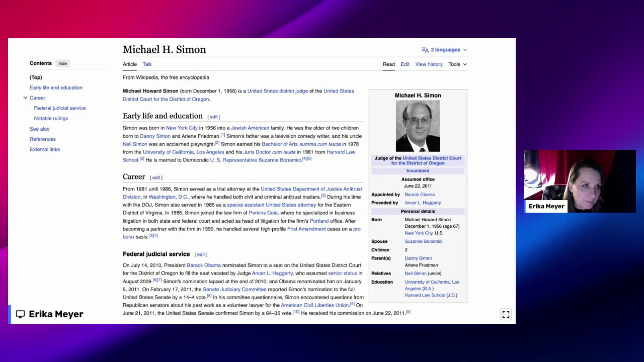This screenshot has width=644, height=362.
Task: Click the fullscreen expand icon
Action: [506, 314]
